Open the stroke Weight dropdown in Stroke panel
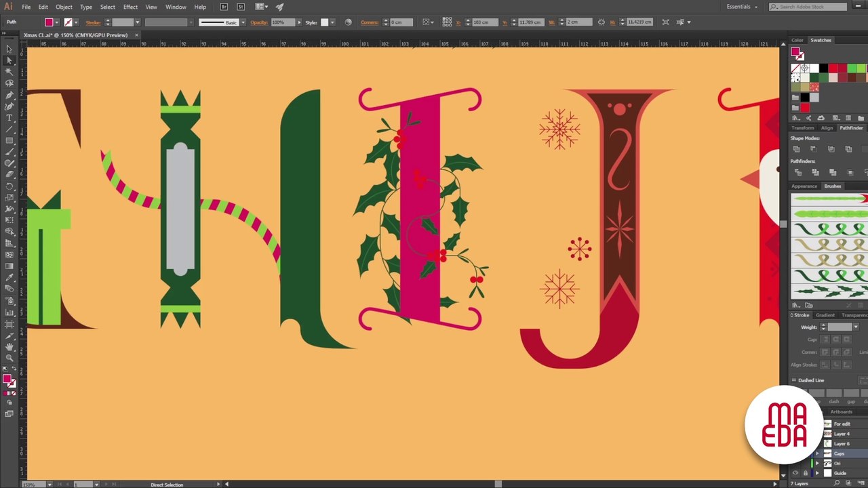The height and width of the screenshot is (488, 868). [856, 327]
